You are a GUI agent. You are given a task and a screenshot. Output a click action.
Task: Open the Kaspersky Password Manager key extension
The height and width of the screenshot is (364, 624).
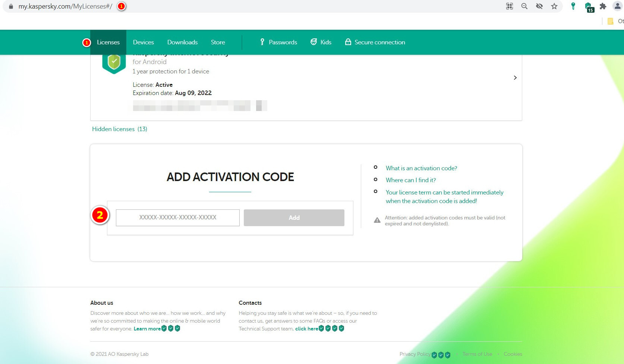pos(573,6)
